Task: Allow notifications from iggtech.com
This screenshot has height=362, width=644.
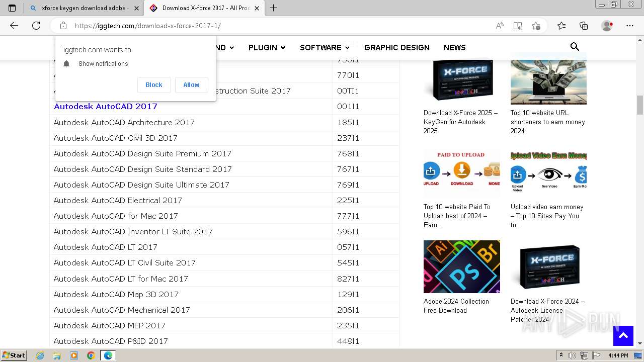Action: click(x=191, y=85)
